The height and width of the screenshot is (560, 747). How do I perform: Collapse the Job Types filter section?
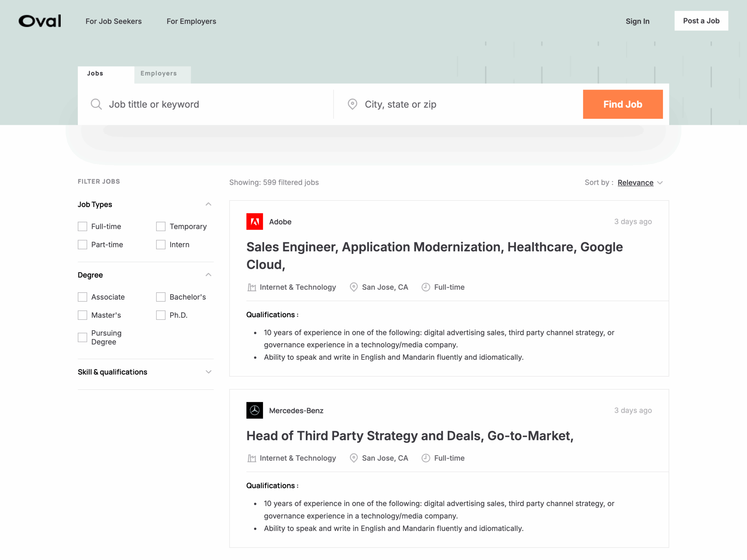[x=208, y=204]
